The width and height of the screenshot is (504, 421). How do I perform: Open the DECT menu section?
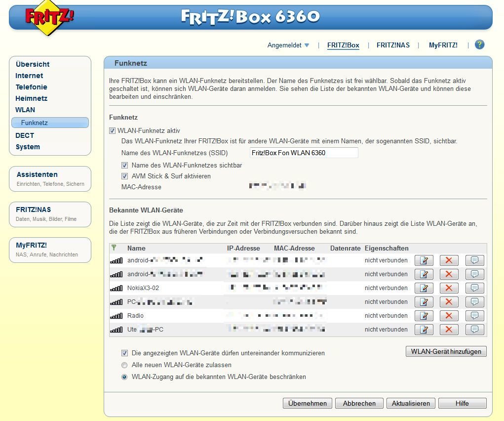click(25, 135)
